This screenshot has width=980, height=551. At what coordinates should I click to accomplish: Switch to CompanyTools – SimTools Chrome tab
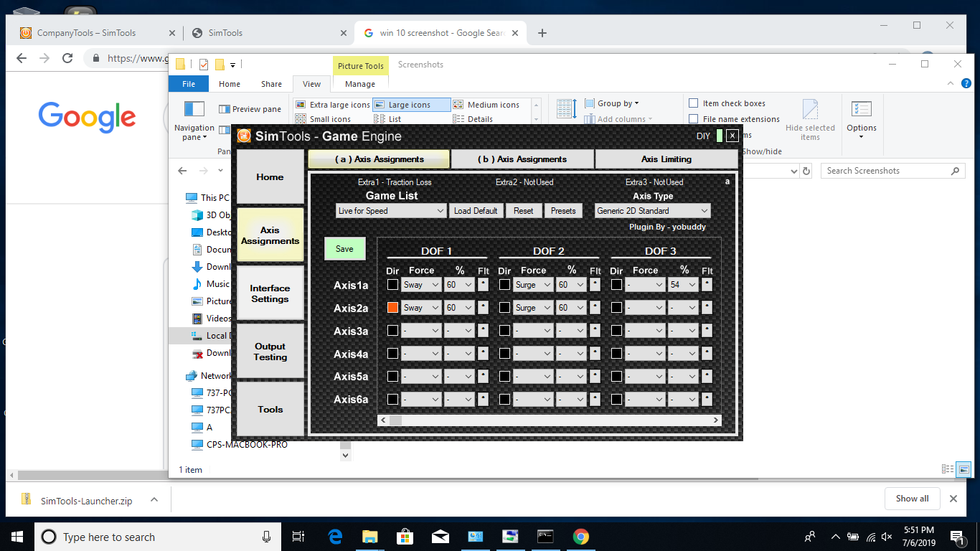pos(98,33)
